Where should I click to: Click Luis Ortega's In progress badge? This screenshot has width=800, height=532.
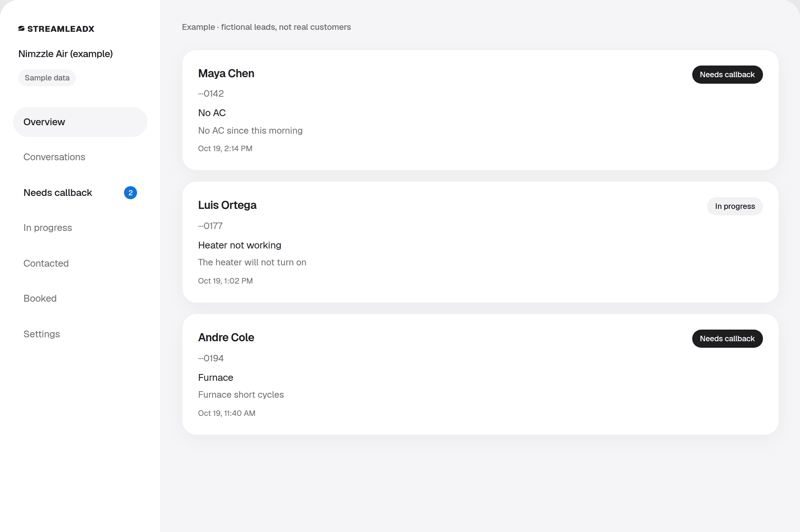tap(735, 206)
